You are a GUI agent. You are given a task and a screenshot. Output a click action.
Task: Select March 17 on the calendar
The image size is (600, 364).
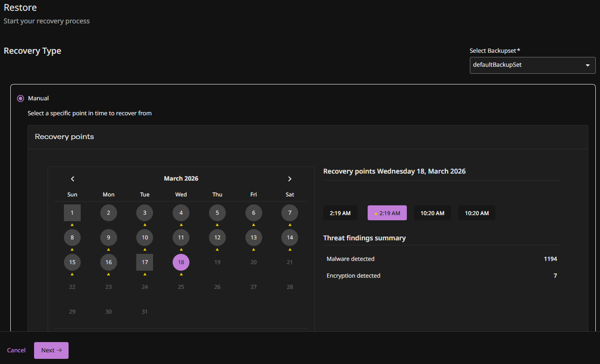coord(145,262)
